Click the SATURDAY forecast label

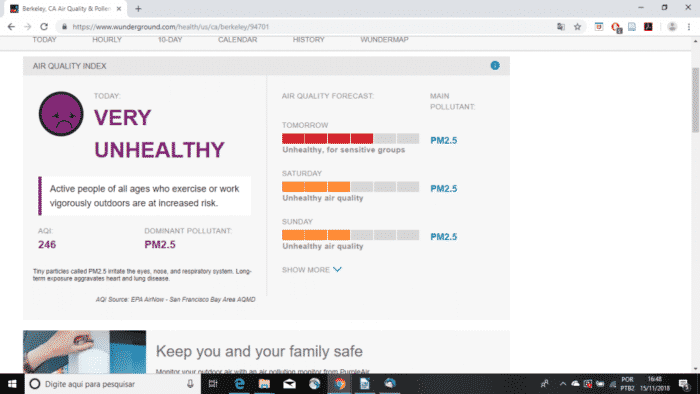click(x=302, y=174)
